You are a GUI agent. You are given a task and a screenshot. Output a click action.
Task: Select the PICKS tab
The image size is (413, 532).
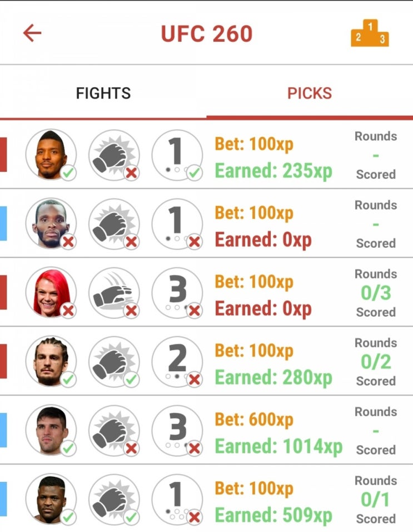pyautogui.click(x=310, y=93)
